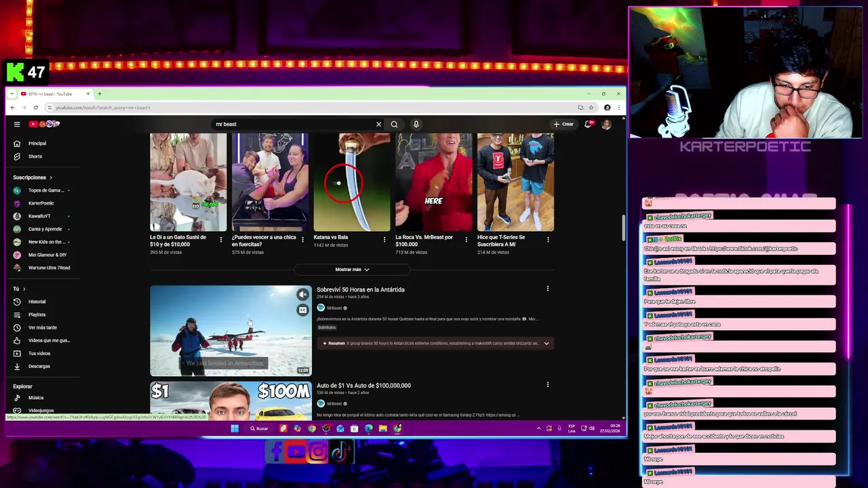This screenshot has height=488, width=868.
Task: Play the fuercitas arm-wrestling short thumbnail
Action: tap(270, 182)
